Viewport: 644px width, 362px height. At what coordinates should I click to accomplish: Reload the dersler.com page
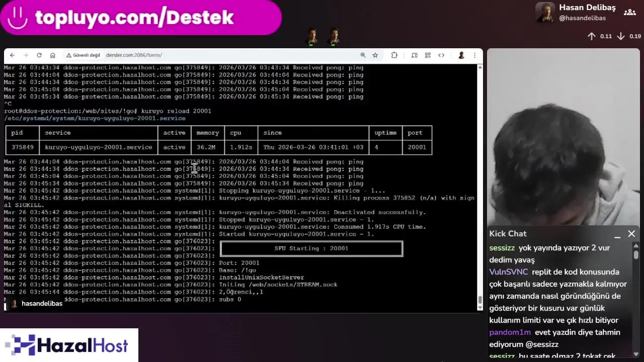tap(39, 55)
